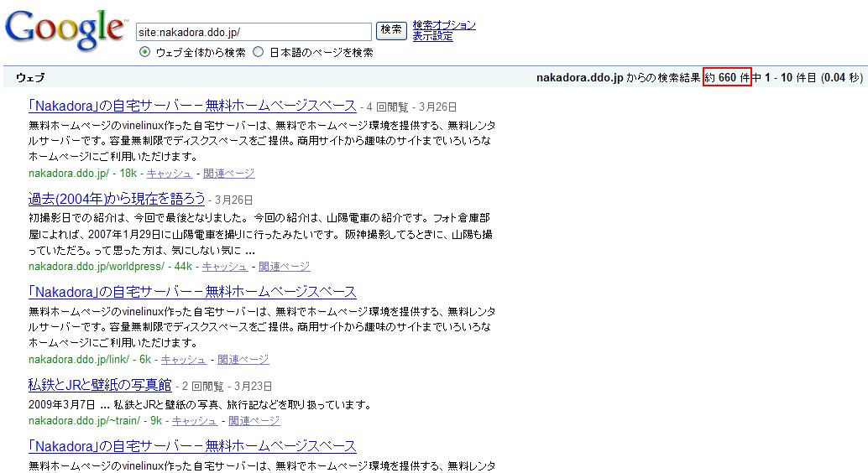Open キャッシュ link for nakadora.ddo.jp/worldpress/
Image resolution: width=868 pixels, height=473 pixels.
tap(225, 267)
